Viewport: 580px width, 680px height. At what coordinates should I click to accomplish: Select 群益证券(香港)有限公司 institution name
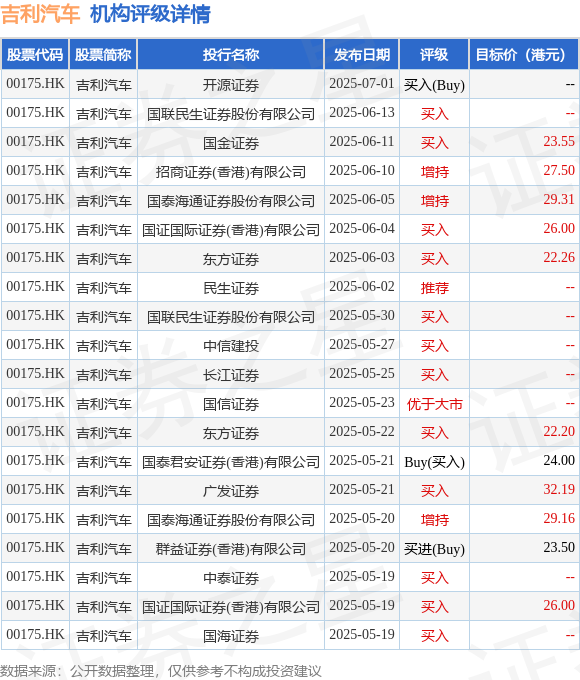231,549
